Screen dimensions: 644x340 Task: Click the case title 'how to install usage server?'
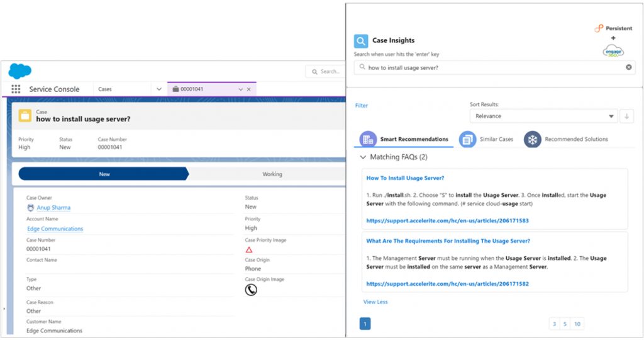point(83,119)
